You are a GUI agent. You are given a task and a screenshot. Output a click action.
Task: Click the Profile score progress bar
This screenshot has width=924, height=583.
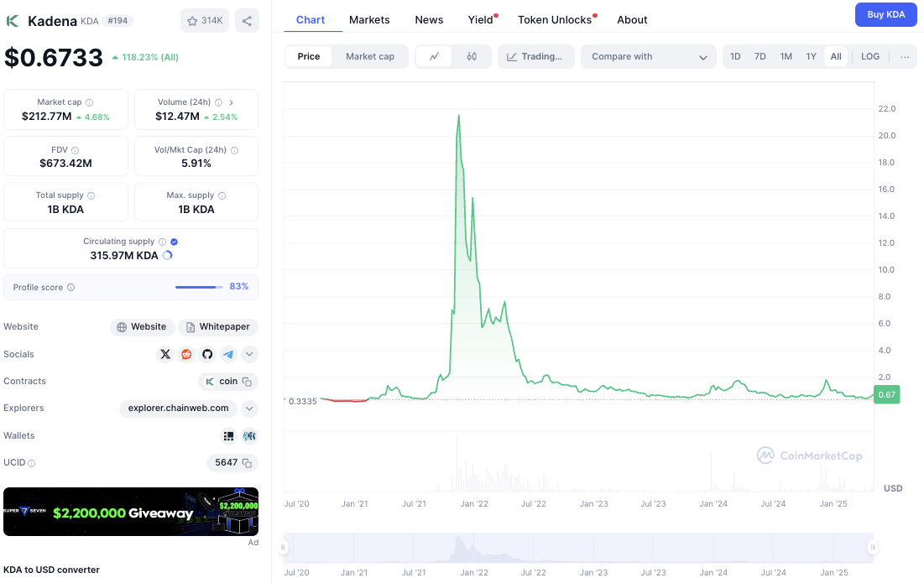point(199,287)
